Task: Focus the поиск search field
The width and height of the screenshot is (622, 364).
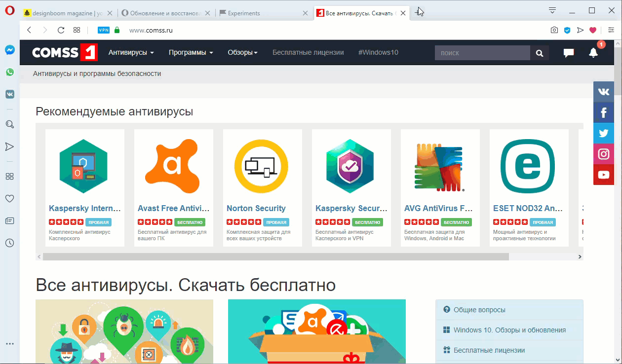Action: point(482,53)
